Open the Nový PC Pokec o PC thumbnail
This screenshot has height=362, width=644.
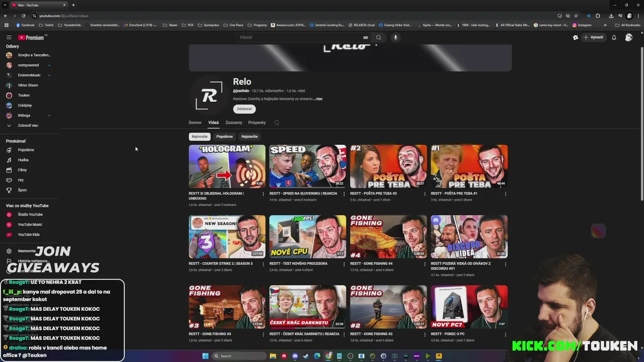coord(469,307)
